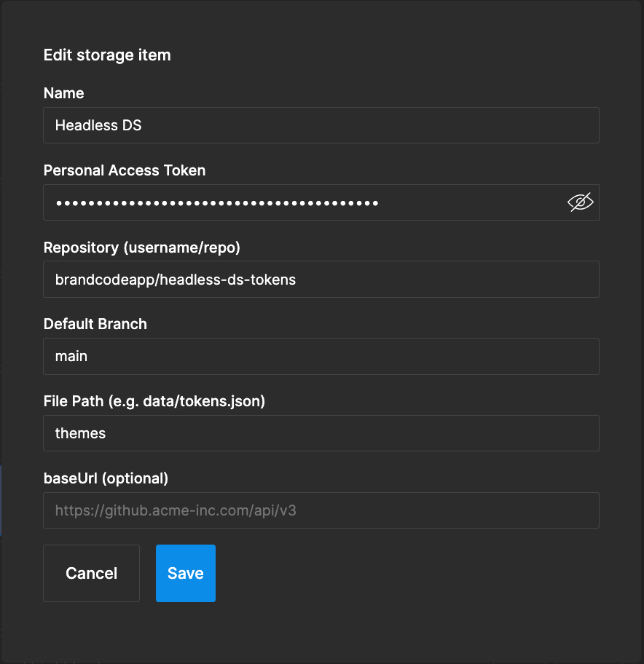
Task: Focus the Personal Access Token field
Action: pyautogui.click(x=321, y=202)
